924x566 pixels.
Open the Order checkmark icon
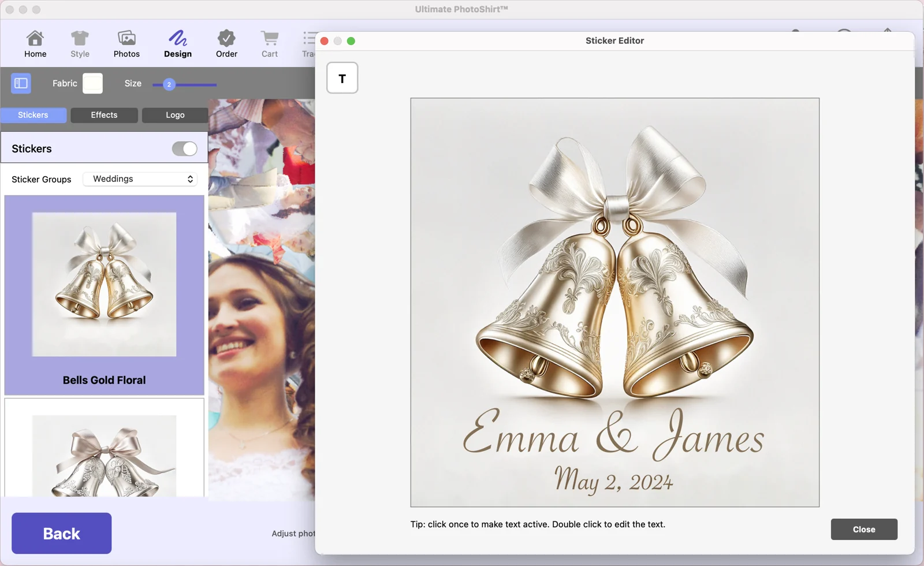[x=226, y=44]
